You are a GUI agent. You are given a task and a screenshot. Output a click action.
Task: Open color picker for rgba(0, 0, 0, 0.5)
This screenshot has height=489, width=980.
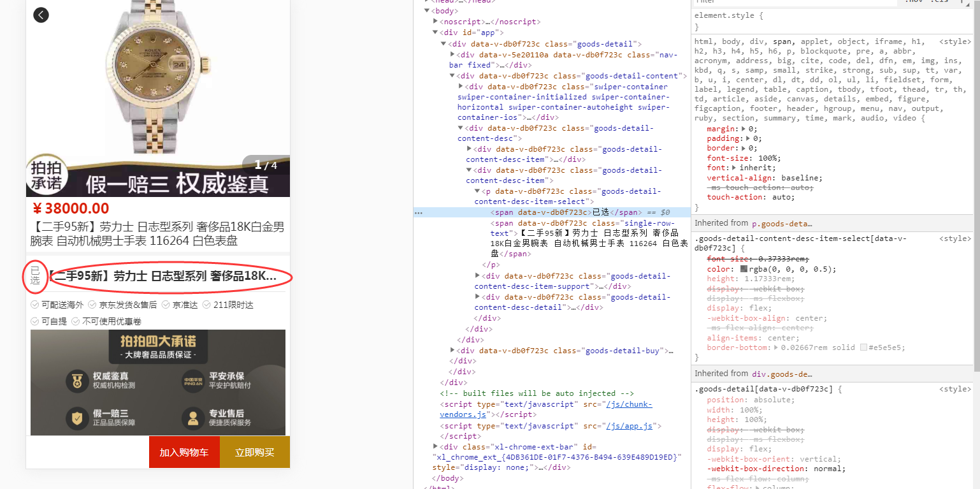[x=744, y=269]
